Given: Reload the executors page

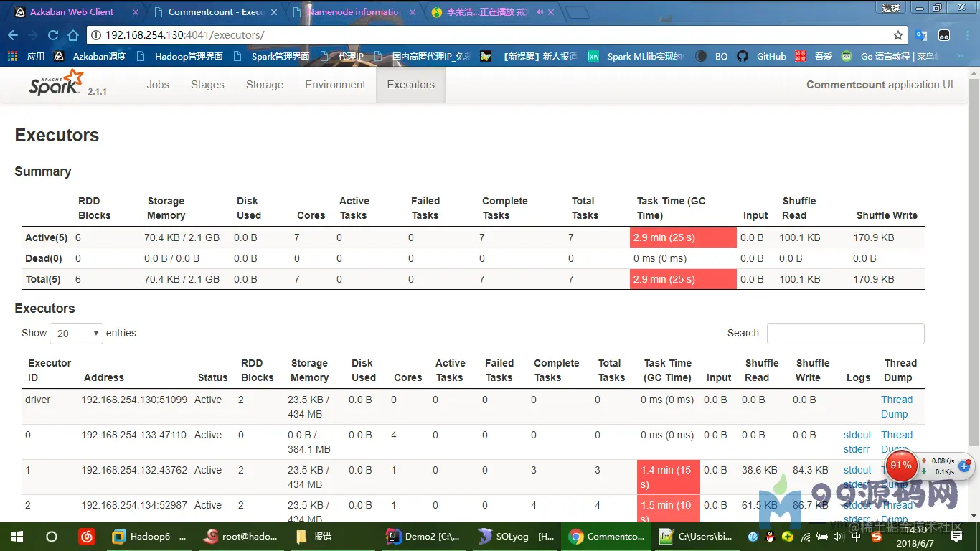Looking at the screenshot, I should coord(52,35).
